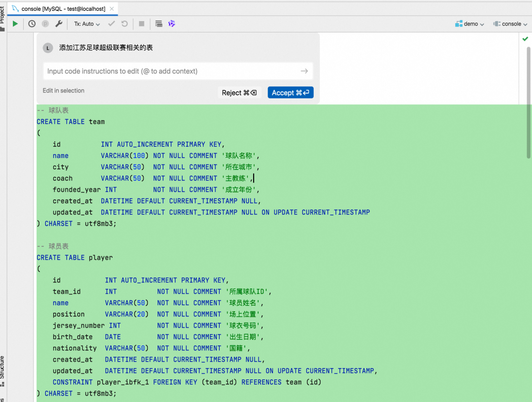Close the console [MySQL - test@localhost] tab

click(112, 9)
